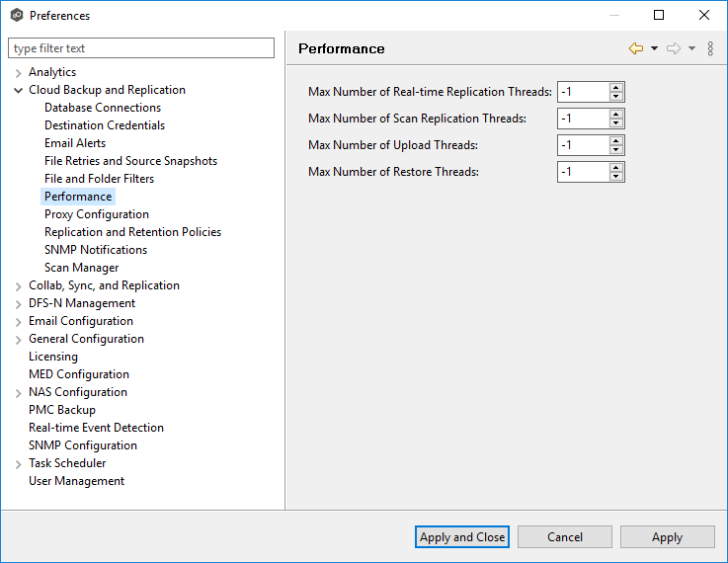
Task: Open the forward history dropdown arrow
Action: click(x=691, y=48)
